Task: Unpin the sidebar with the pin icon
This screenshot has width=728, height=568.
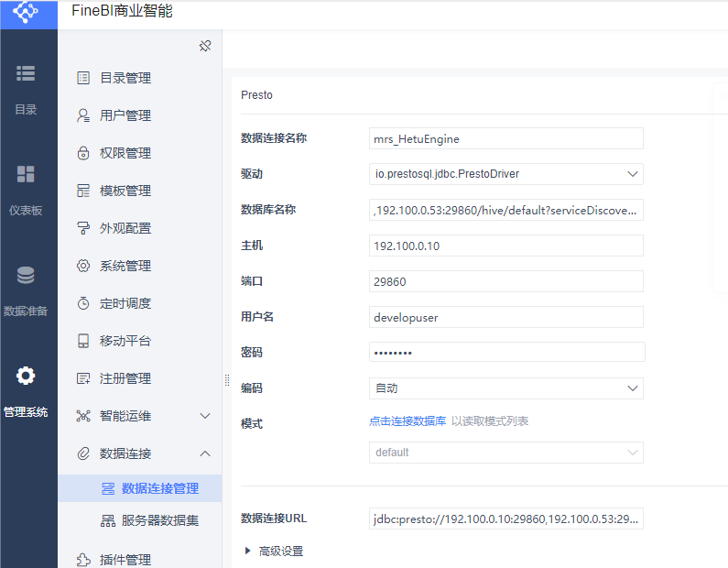Action: tap(205, 46)
